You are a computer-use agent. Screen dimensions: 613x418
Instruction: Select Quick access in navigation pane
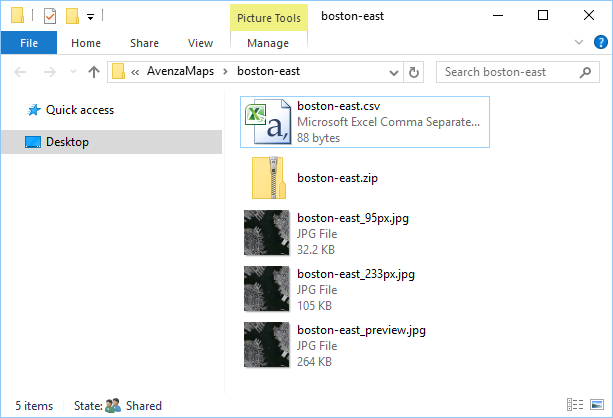80,110
